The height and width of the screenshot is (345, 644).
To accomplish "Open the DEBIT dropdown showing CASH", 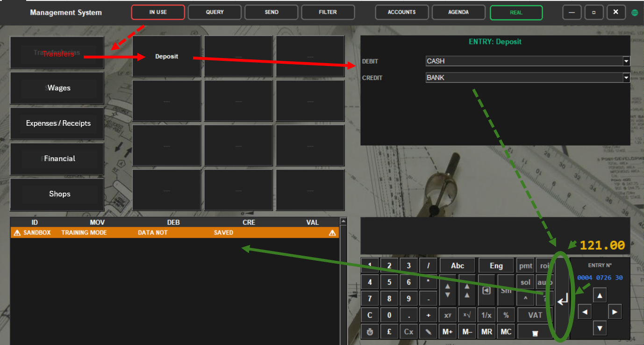I will [626, 61].
